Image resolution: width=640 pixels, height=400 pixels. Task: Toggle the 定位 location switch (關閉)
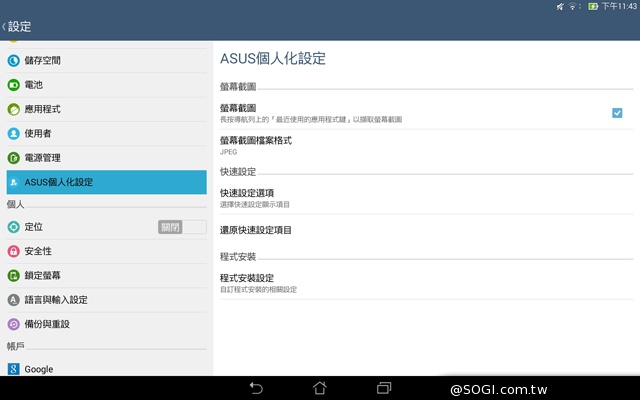point(182,227)
